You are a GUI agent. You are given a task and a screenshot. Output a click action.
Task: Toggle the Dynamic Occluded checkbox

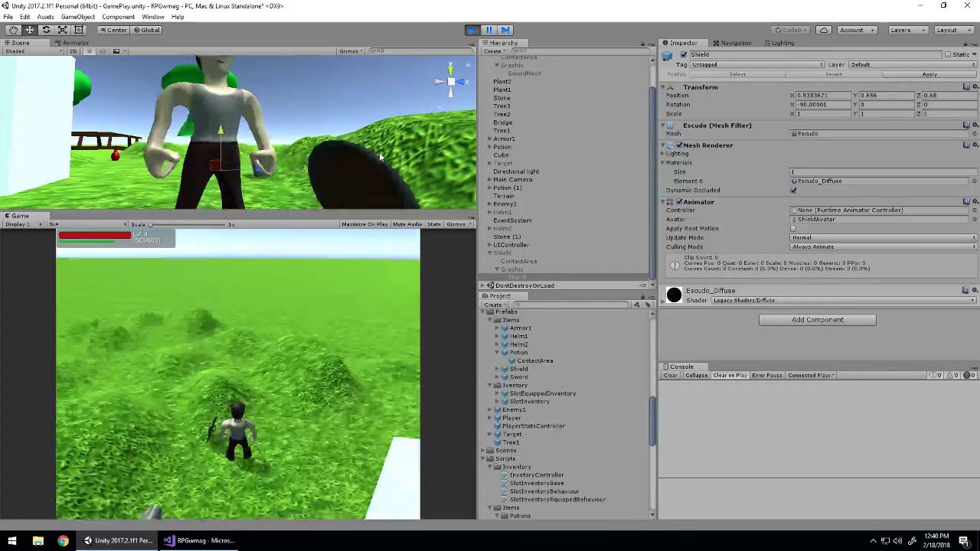pyautogui.click(x=793, y=191)
